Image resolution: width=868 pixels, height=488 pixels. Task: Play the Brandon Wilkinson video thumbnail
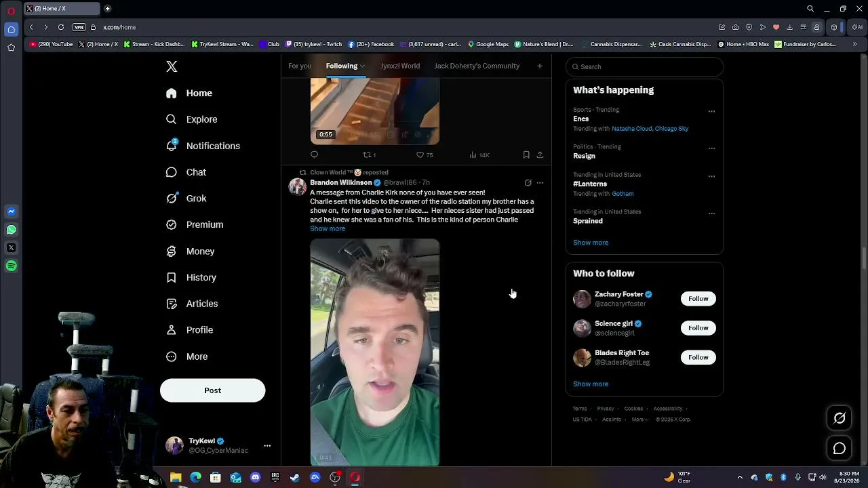click(x=375, y=352)
